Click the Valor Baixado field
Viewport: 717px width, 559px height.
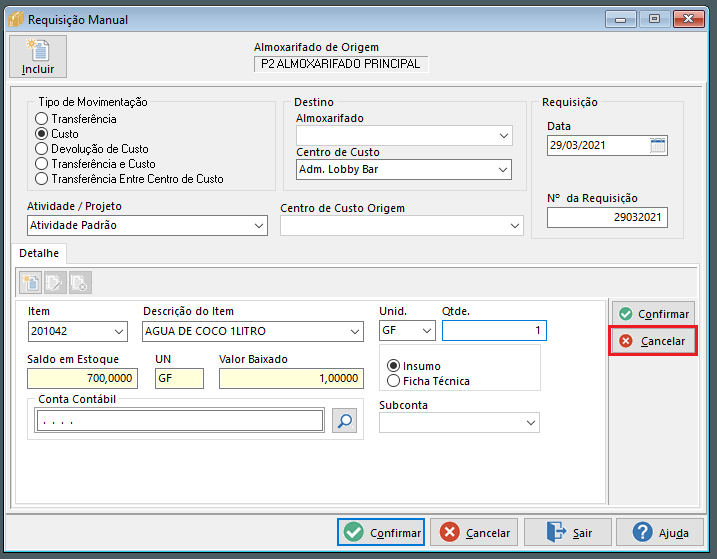[x=291, y=378]
